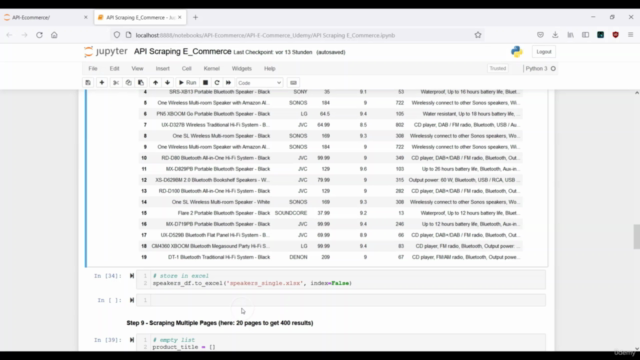Move selected cell down arrow
Image resolution: width=640 pixels, height=360 pixels.
(167, 82)
